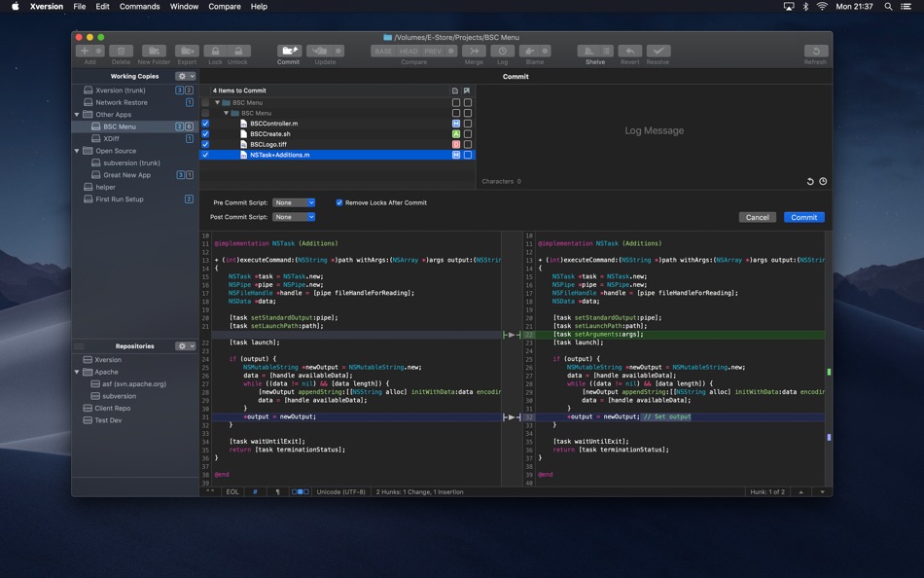Click the Revert toolbar icon

point(630,51)
